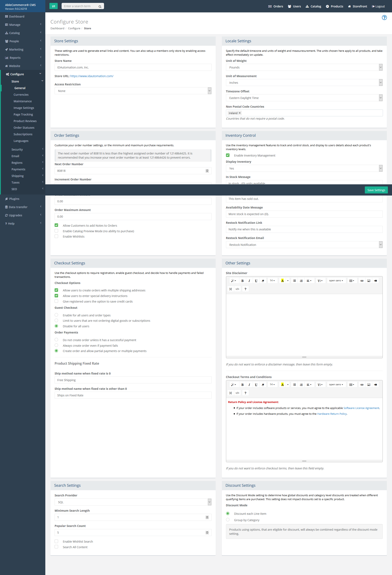Click Logout link
Viewport: 392px width, 575px height.
(x=378, y=6)
